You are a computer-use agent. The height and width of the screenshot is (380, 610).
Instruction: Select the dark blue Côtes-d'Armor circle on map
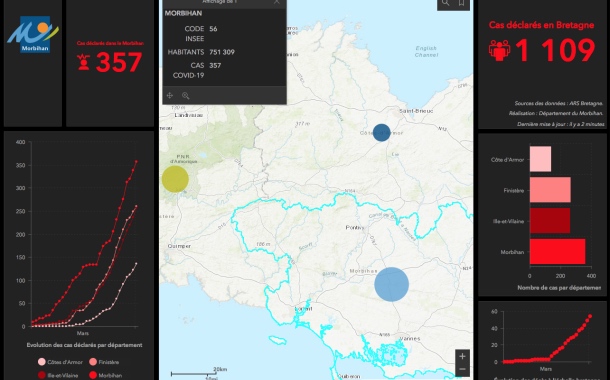382,133
